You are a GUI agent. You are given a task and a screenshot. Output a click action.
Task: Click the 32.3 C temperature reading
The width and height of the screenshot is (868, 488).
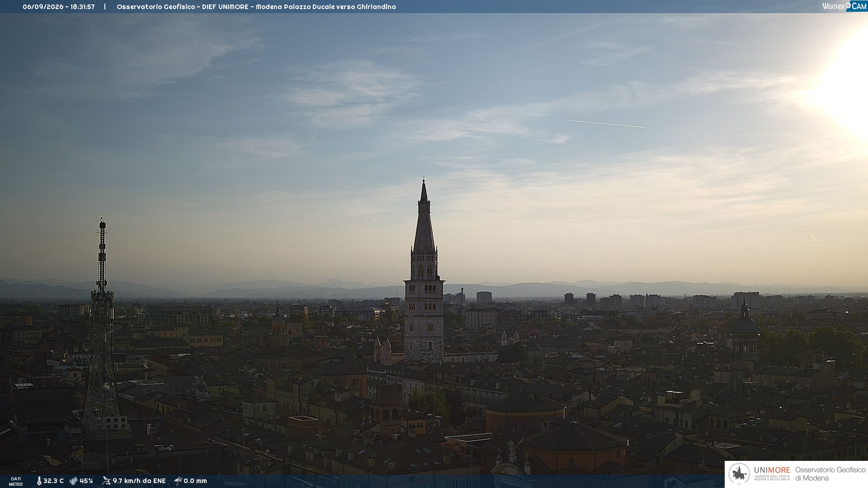tap(54, 481)
